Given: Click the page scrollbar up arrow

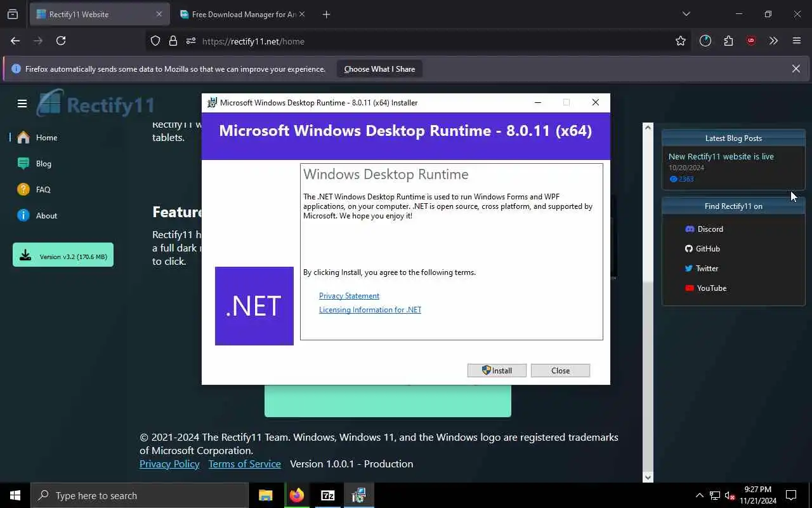Looking at the screenshot, I should coord(648,128).
